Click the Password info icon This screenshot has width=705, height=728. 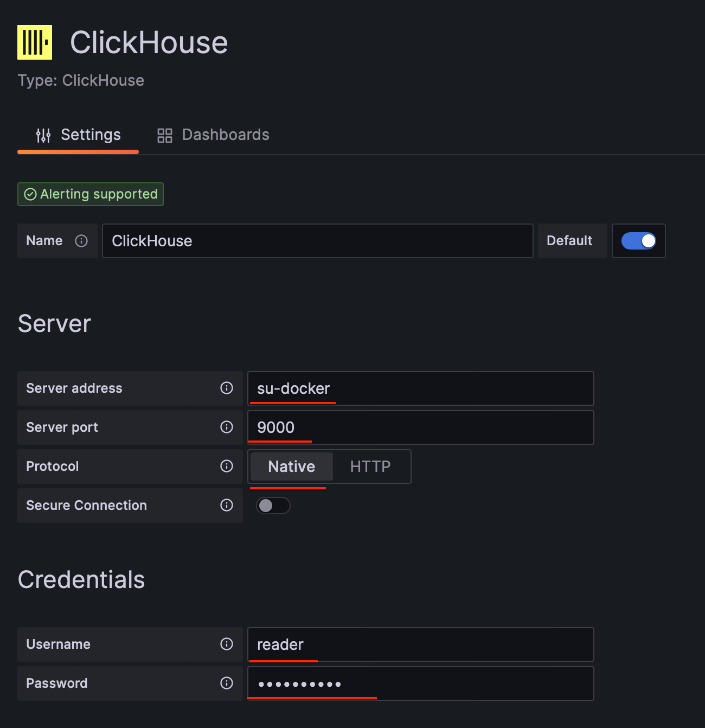(x=227, y=683)
